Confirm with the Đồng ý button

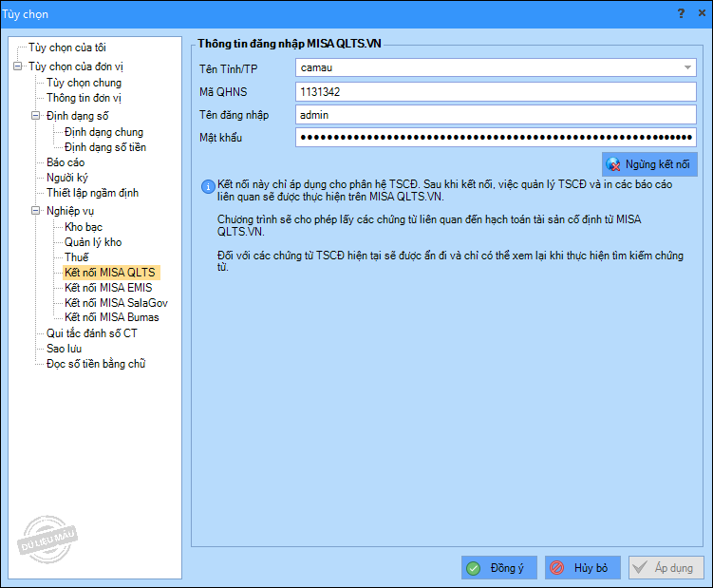click(x=499, y=568)
